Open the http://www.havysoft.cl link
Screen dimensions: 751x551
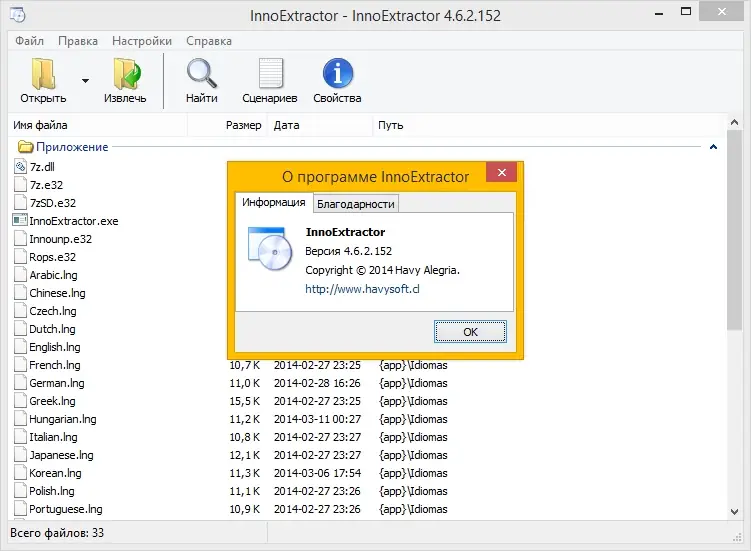pos(363,289)
